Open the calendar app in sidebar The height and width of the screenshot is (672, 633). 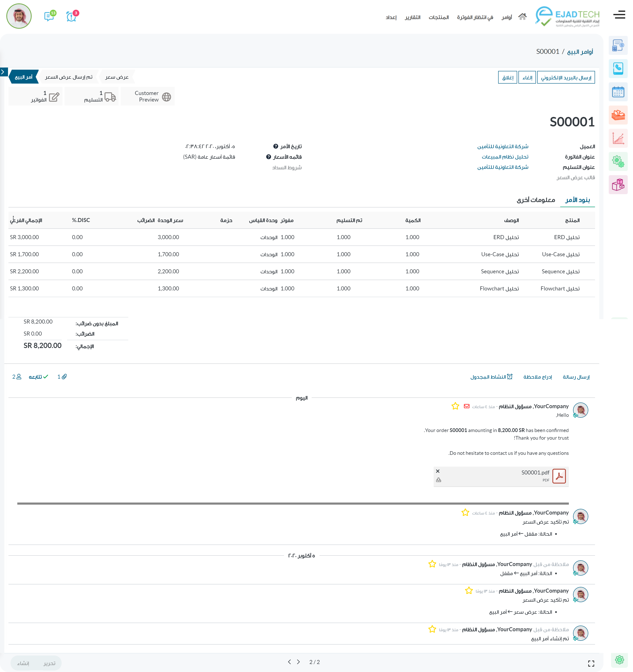point(618,92)
